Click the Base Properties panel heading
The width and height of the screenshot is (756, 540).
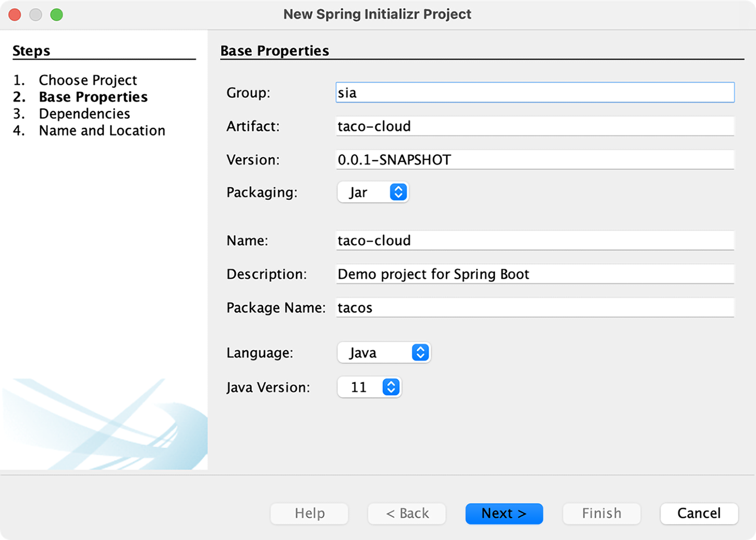pyautogui.click(x=275, y=51)
